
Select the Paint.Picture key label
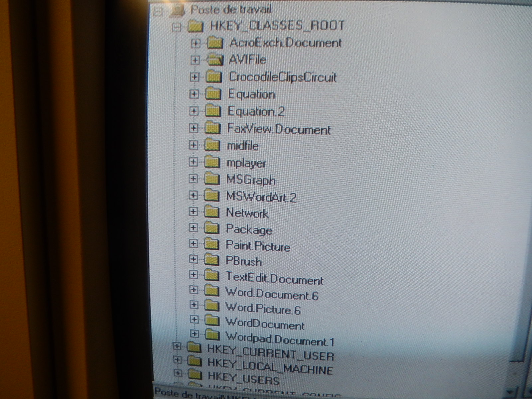(x=258, y=246)
